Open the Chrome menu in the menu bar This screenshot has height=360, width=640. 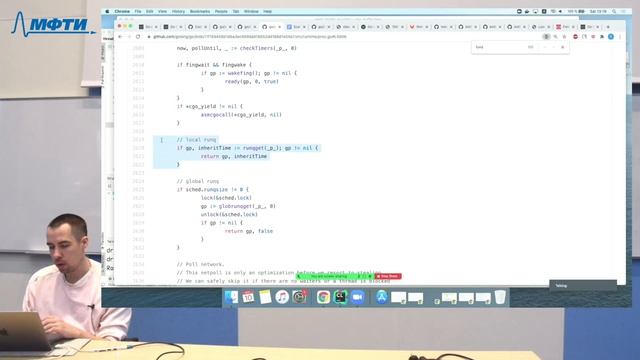tap(122, 11)
